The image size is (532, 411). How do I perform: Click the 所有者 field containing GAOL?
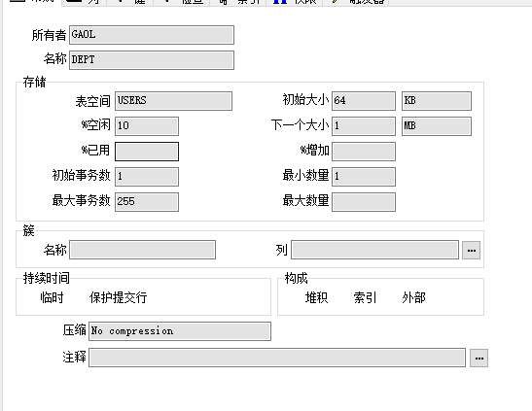click(152, 35)
